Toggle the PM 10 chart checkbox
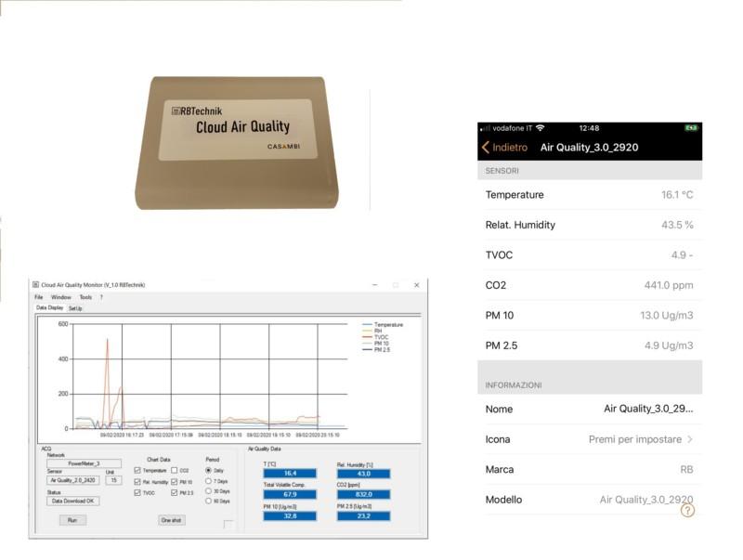Screen dimensions: 743x560 point(175,482)
